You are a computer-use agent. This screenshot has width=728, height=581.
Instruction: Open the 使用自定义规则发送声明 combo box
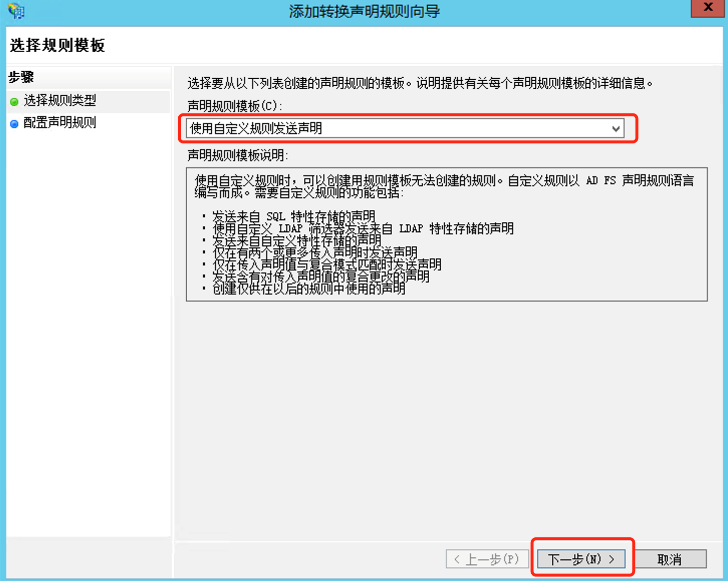(397, 128)
